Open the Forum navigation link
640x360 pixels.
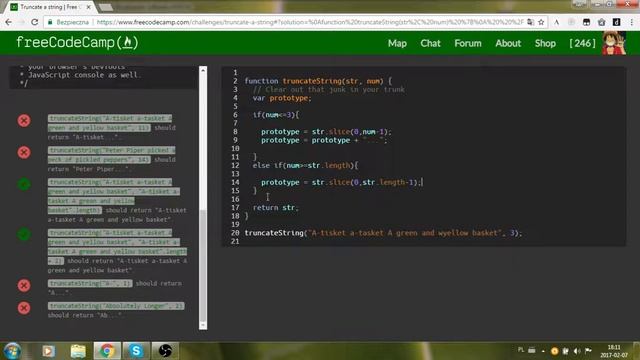coord(468,43)
